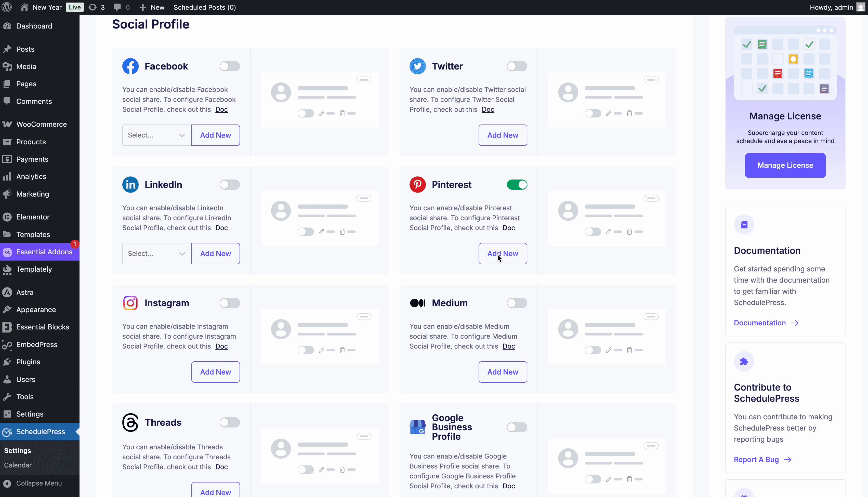Enable the Threads social share toggle
868x497 pixels.
230,423
